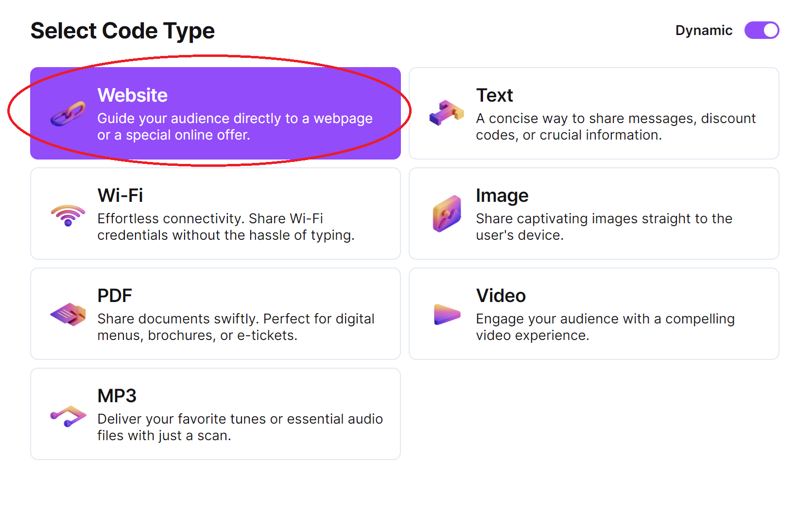Click the 'Select Code Type' heading
Image resolution: width=812 pixels, height=517 pixels.
pyautogui.click(x=122, y=31)
